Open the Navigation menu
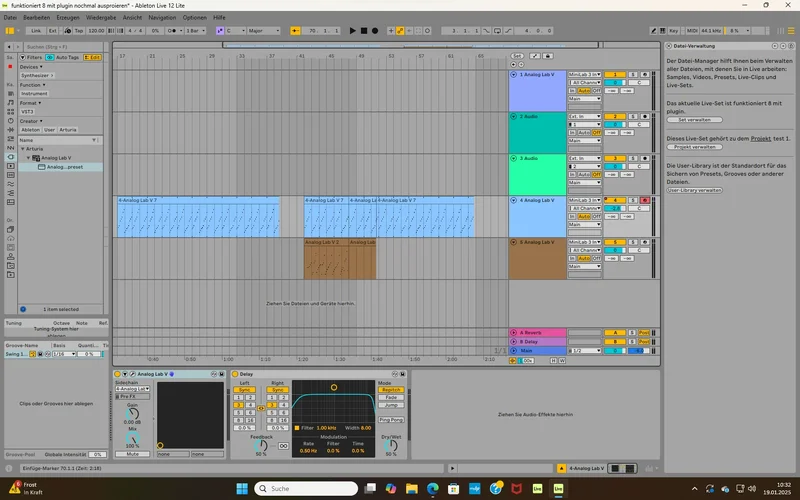Image resolution: width=800 pixels, height=500 pixels. [x=162, y=17]
